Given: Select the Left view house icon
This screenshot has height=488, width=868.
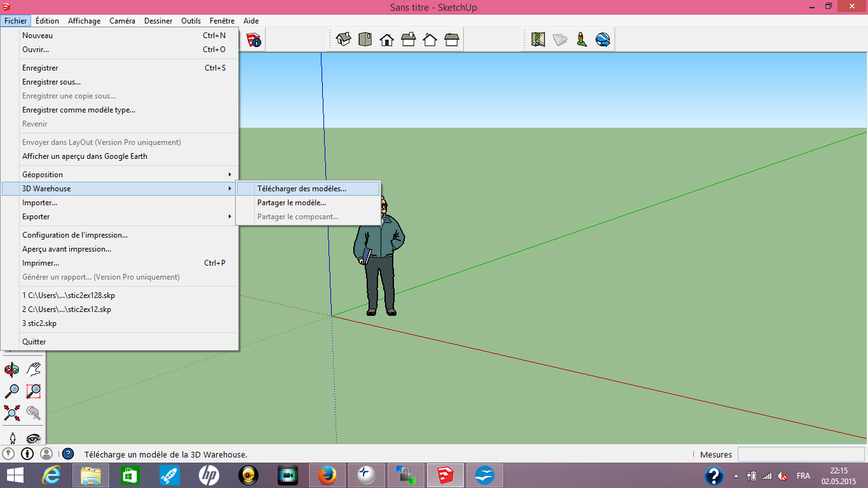Looking at the screenshot, I should (x=451, y=39).
